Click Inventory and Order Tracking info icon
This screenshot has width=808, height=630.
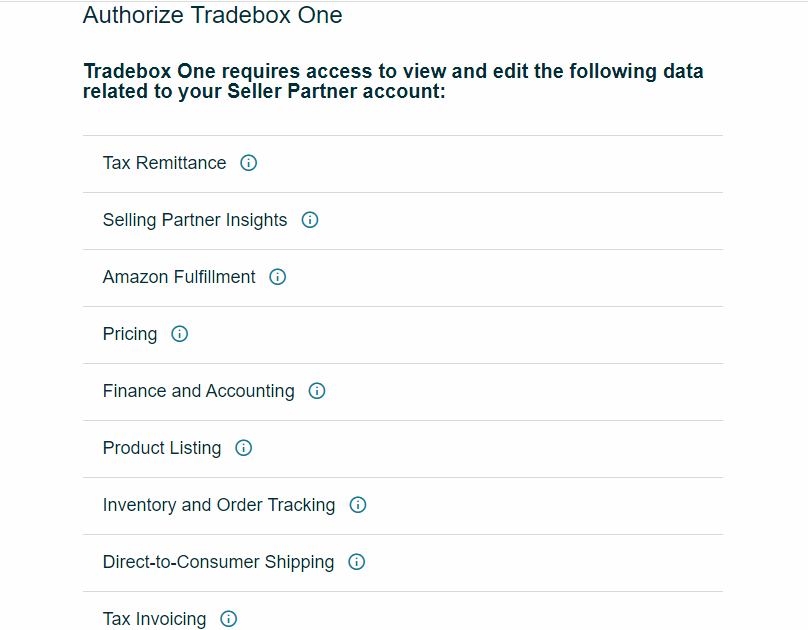pyautogui.click(x=358, y=505)
